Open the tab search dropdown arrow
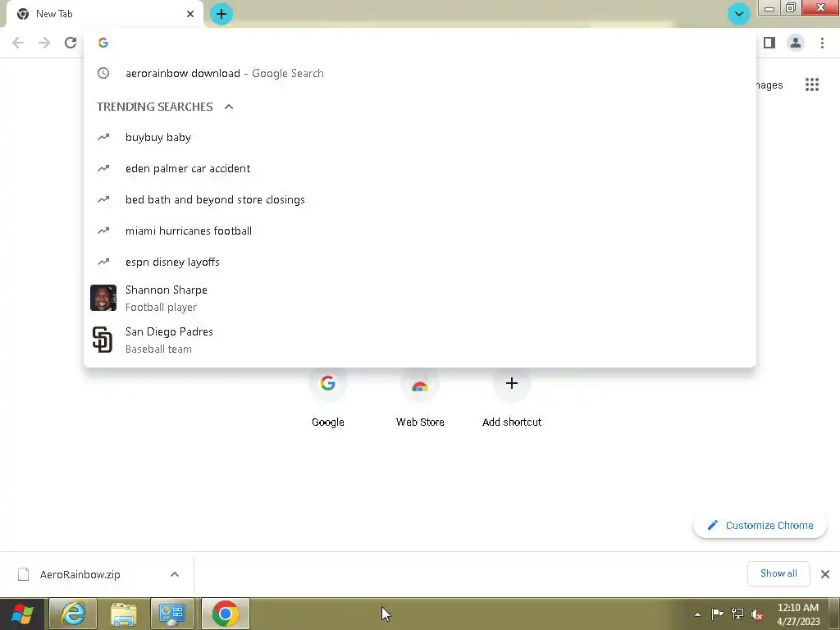This screenshot has width=840, height=630. click(739, 13)
